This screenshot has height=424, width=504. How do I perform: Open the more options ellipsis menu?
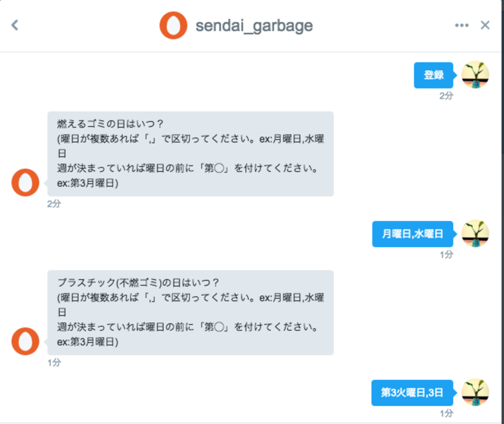pos(461,26)
